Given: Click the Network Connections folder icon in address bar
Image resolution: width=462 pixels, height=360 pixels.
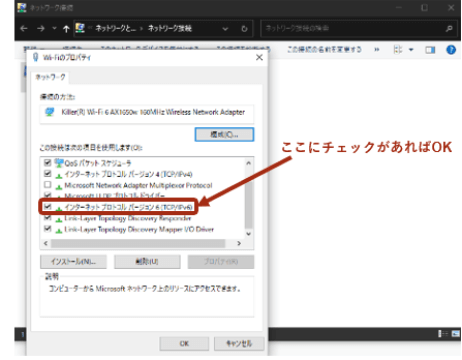Looking at the screenshot, I should pos(80,28).
